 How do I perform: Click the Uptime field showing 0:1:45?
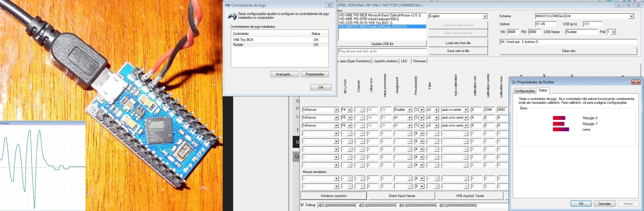[545, 24]
